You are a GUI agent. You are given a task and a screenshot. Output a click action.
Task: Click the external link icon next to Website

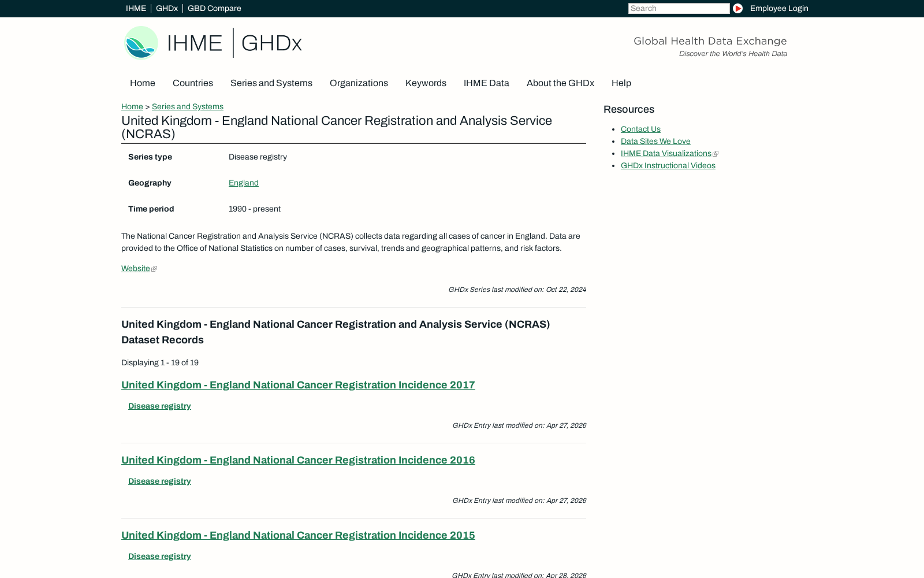tap(154, 269)
